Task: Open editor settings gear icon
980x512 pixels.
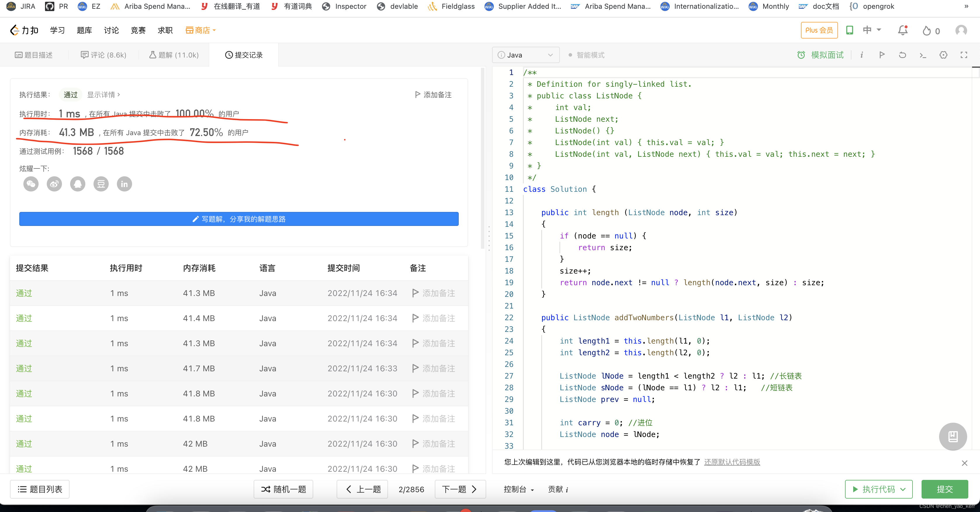Action: (x=943, y=55)
